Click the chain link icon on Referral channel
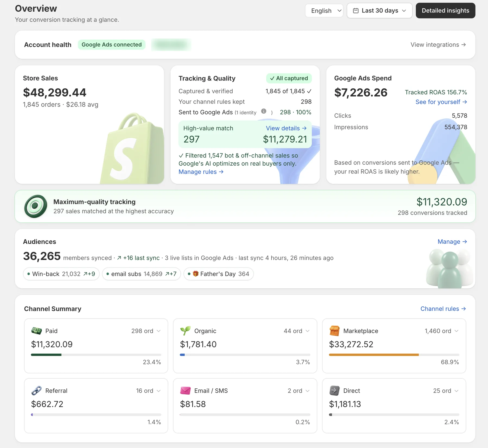 click(37, 391)
